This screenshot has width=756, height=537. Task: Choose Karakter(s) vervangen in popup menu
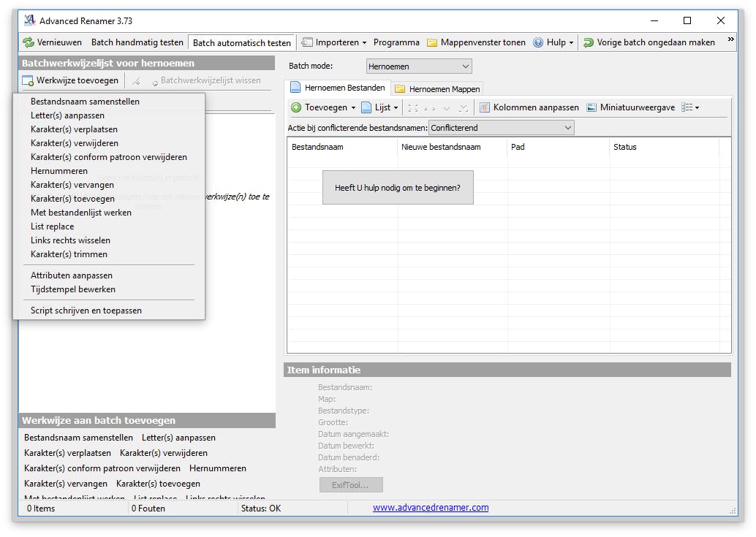pyautogui.click(x=109, y=186)
